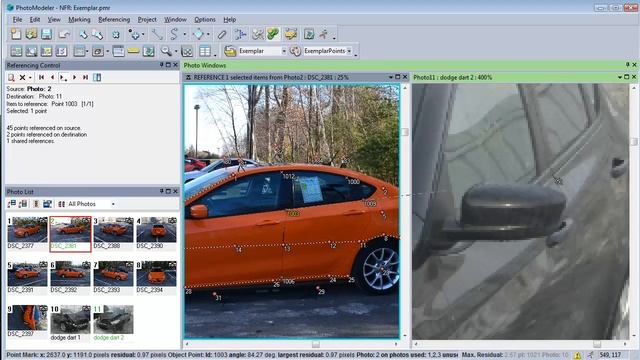Screen dimensions: 640x360
Task: Jump to last reference item in Referencing Control
Action: tap(85, 77)
